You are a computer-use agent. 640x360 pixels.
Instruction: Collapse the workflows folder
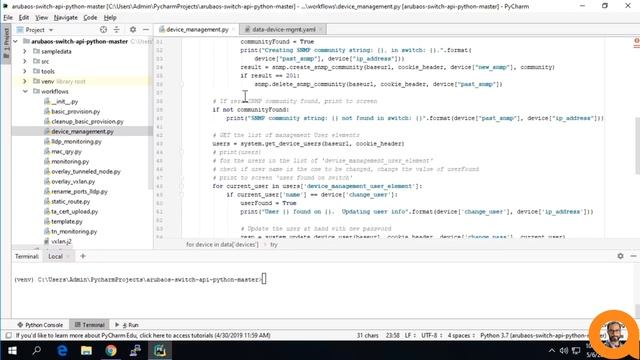[25, 91]
